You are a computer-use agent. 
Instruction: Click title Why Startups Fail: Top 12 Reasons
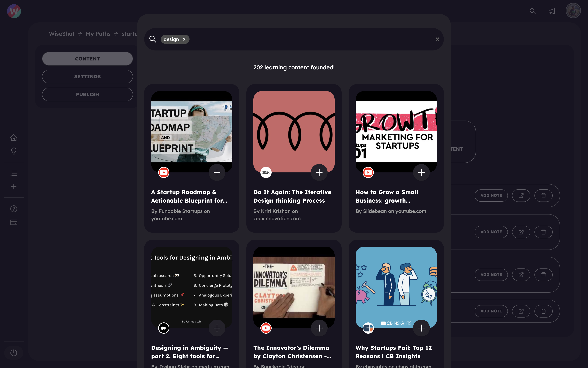[394, 352]
